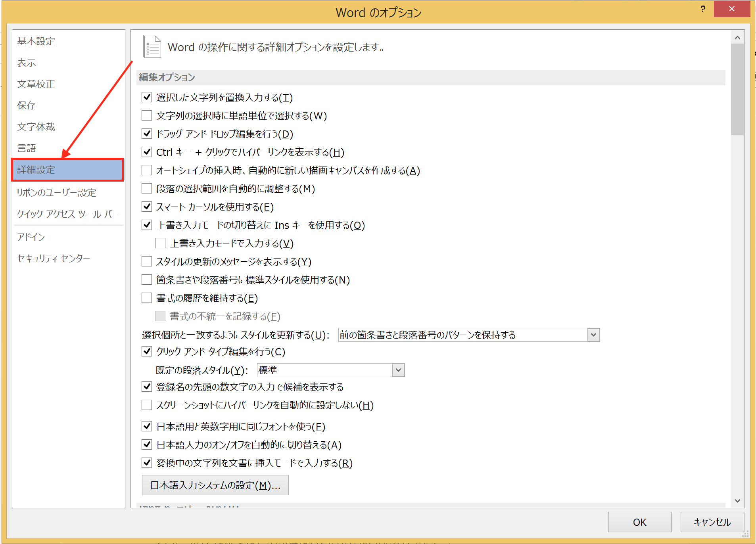This screenshot has width=756, height=544.
Task: Click the vertical scrollbar thumb
Action: pyautogui.click(x=737, y=90)
